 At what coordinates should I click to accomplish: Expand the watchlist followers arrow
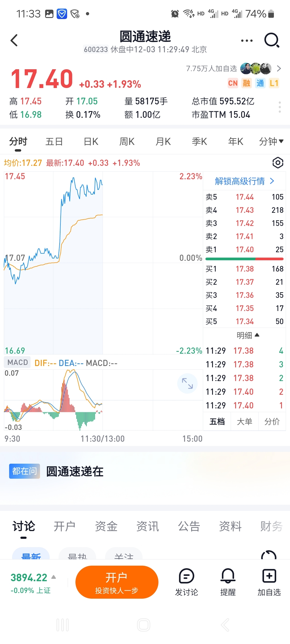tap(279, 69)
